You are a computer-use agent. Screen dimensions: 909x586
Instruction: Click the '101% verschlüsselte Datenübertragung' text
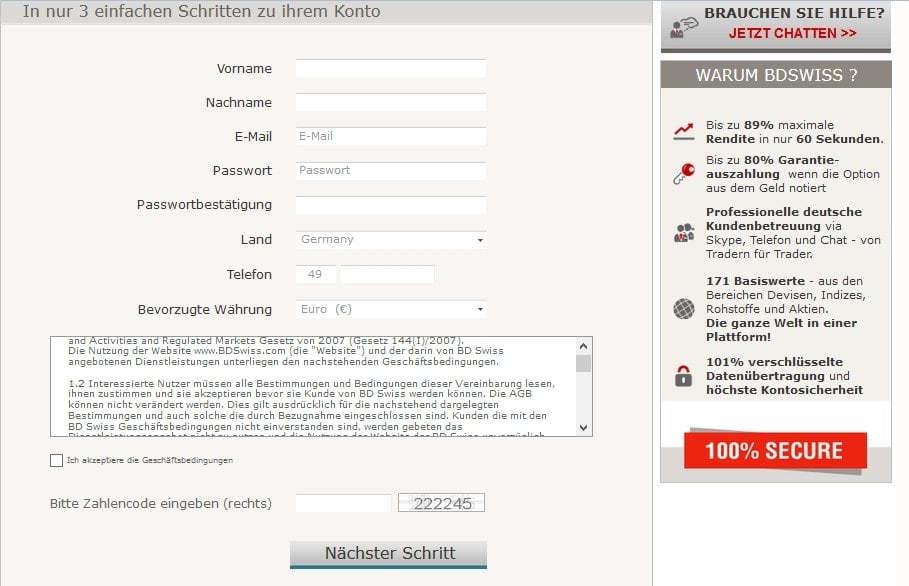(x=775, y=369)
